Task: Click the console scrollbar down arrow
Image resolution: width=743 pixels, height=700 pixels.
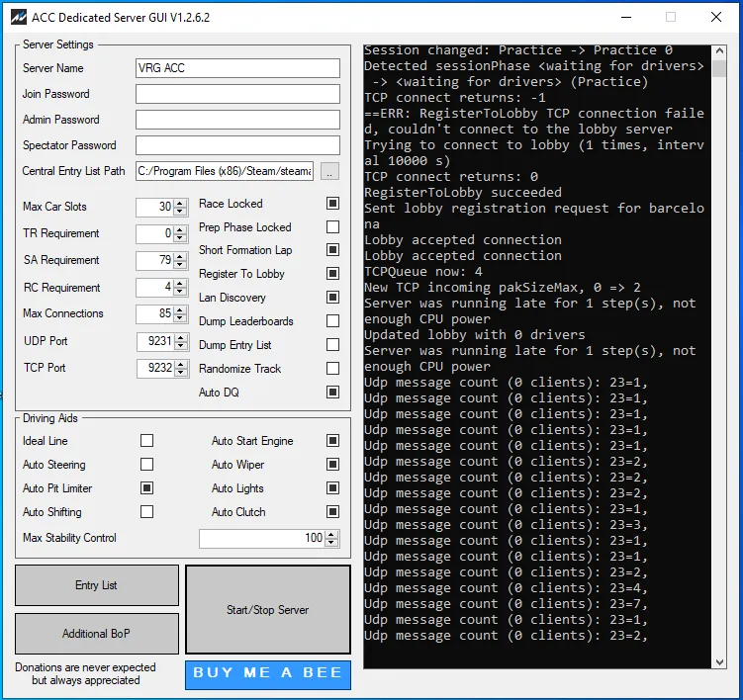Action: pos(719,662)
